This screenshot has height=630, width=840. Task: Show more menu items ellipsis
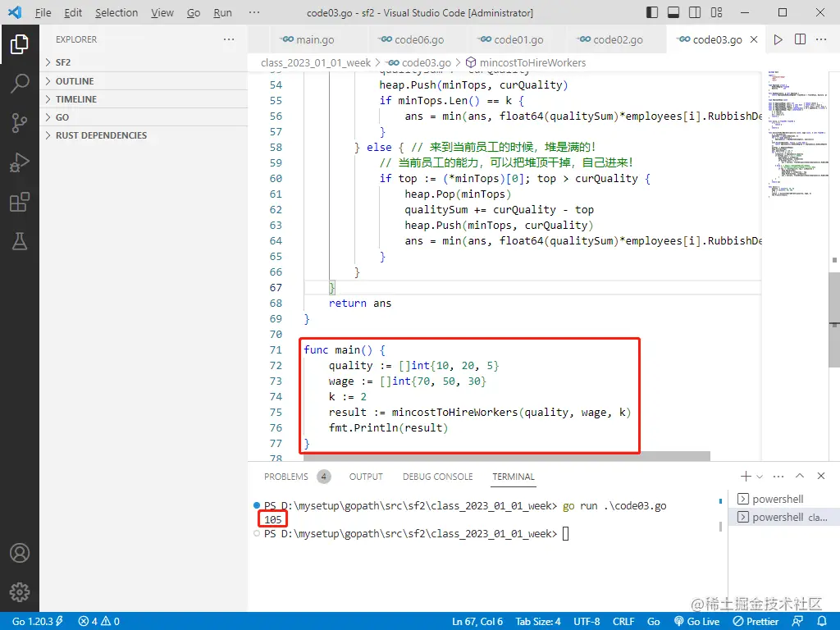(254, 12)
